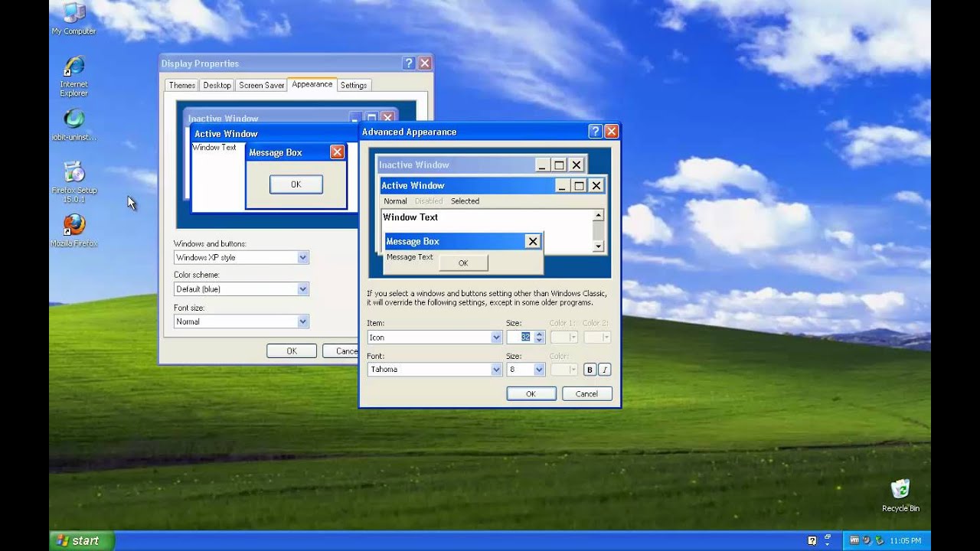Click OK in Display Properties dialog
Image resolution: width=980 pixels, height=551 pixels.
(x=292, y=351)
